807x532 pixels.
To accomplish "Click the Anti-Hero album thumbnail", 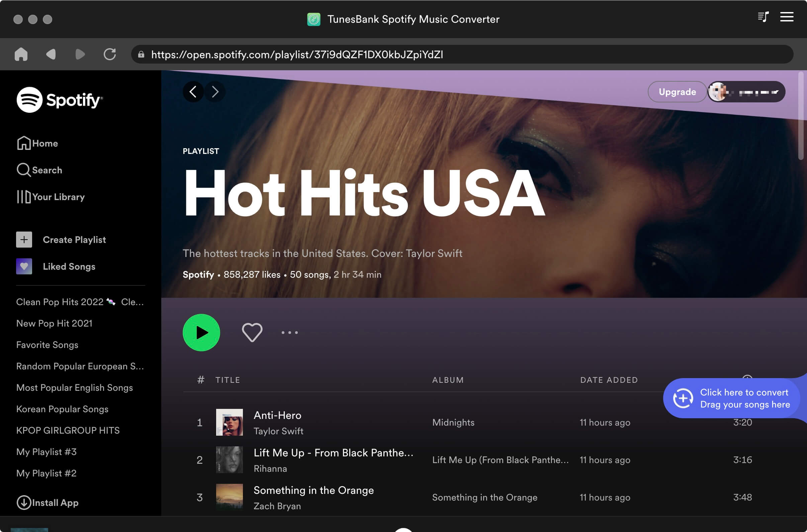I will [x=229, y=422].
